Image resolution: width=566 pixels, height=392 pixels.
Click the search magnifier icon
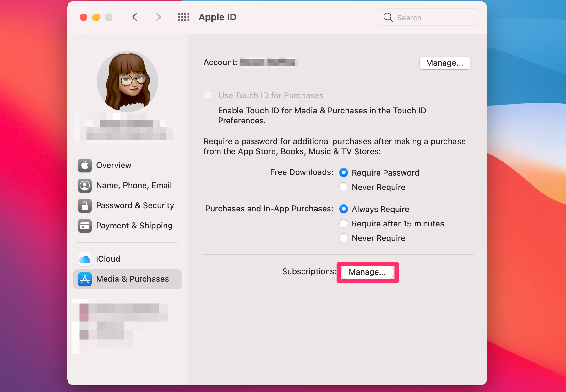pyautogui.click(x=388, y=17)
